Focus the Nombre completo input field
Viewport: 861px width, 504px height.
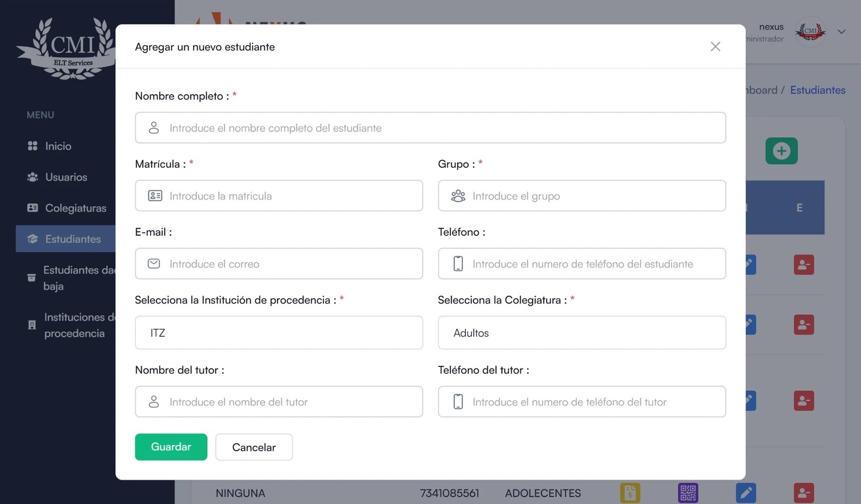point(430,128)
